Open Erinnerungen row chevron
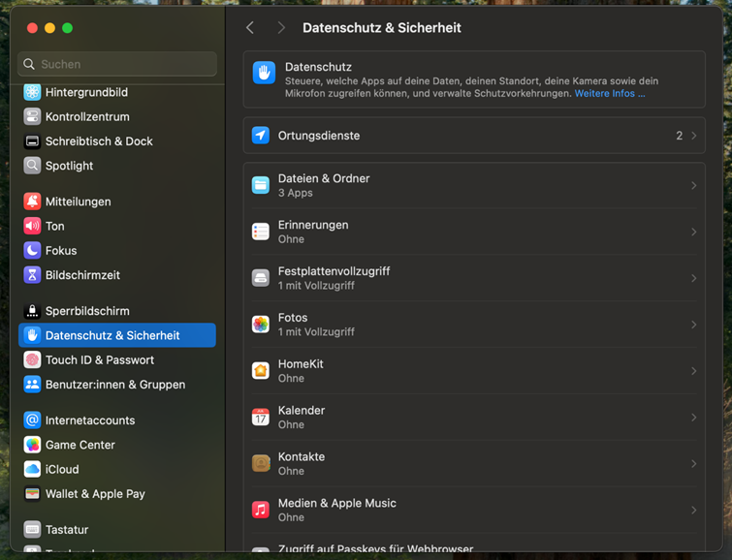Viewport: 732px width, 560px height. 694,232
